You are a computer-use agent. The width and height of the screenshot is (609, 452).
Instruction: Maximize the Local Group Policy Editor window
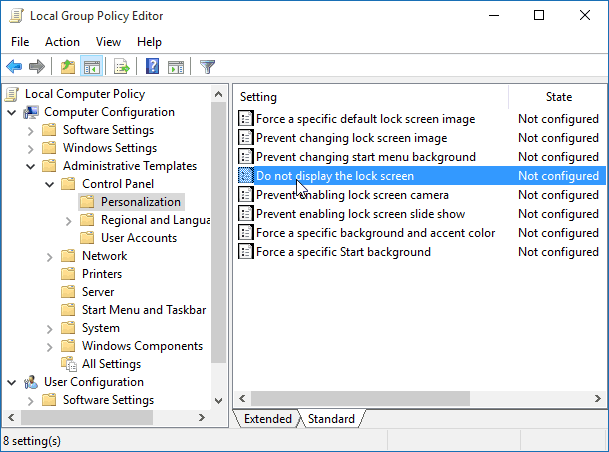pos(539,16)
